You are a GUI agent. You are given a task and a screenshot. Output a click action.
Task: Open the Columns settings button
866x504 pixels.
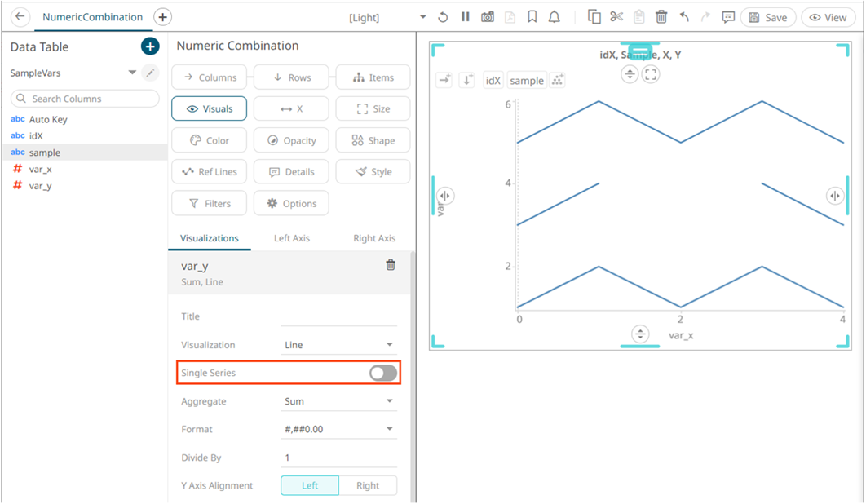210,77
